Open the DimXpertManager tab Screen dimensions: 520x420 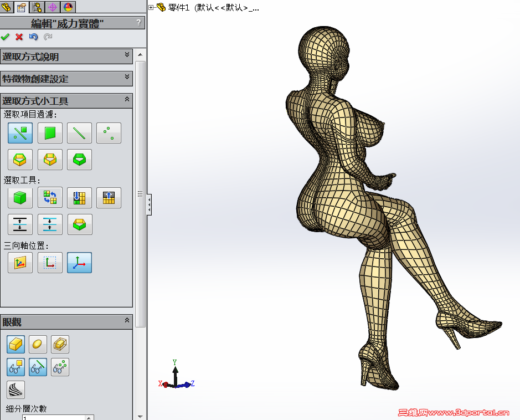(x=53, y=7)
